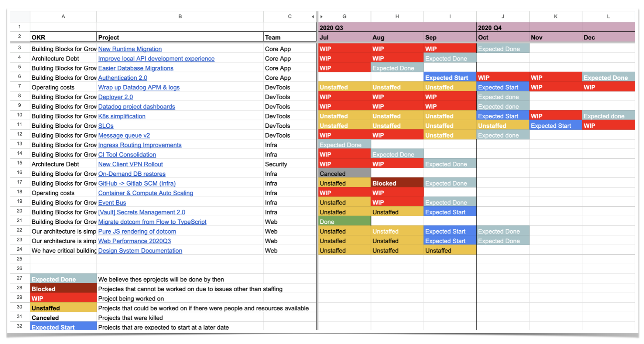Image resolution: width=644 pixels, height=344 pixels.
Task: Select the dark red Blocked legend cell
Action: pos(63,289)
